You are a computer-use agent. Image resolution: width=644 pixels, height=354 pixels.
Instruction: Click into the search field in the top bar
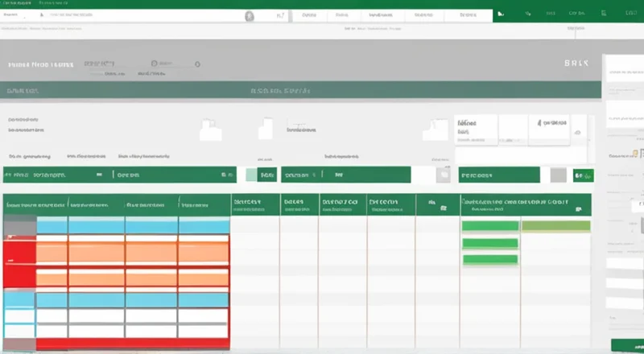pyautogui.click(x=121, y=15)
